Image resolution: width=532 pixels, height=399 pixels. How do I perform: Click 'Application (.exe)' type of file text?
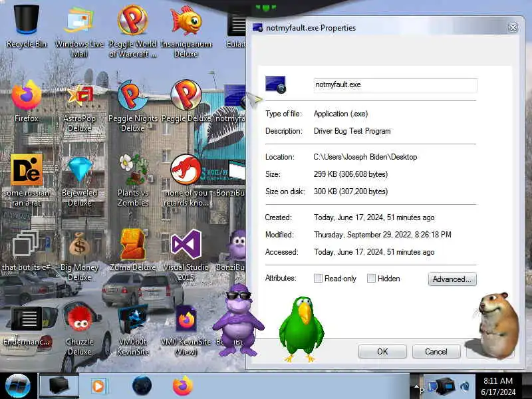coord(340,114)
